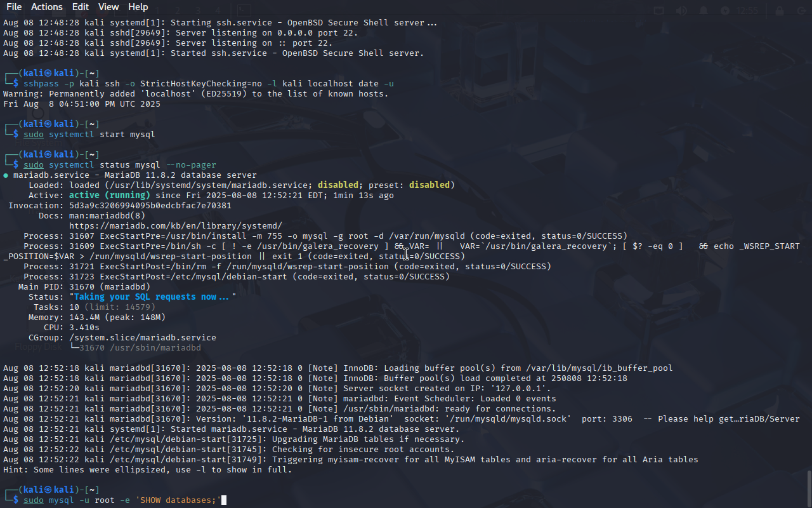Click the terminal's vertical scrollbar thumb
Image resolution: width=812 pixels, height=508 pixels.
pos(809,488)
